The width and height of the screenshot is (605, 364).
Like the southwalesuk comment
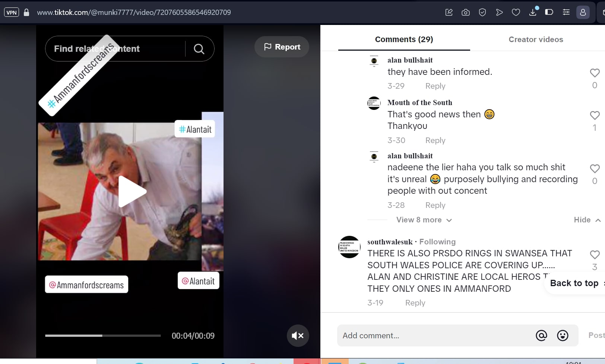pyautogui.click(x=595, y=255)
